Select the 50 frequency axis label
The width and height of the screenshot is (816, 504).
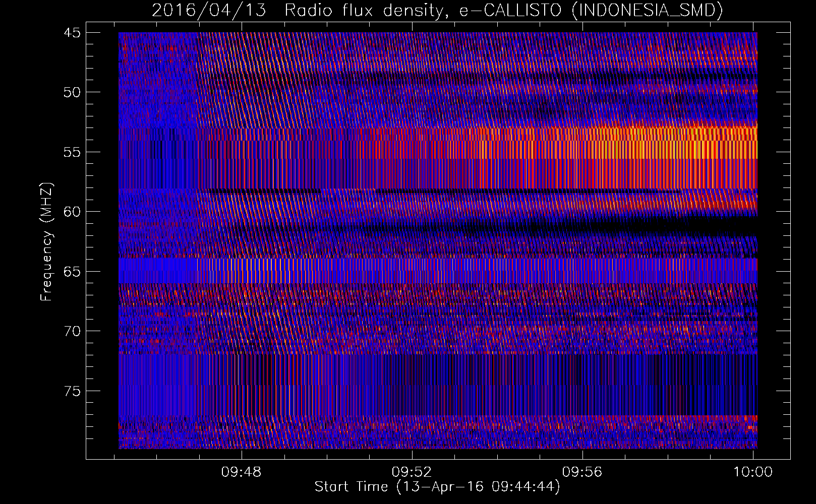[x=72, y=92]
